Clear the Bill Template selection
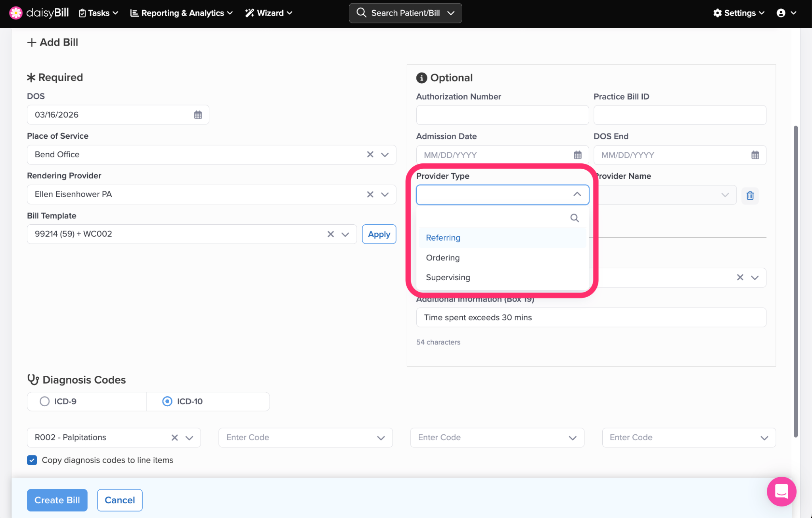The width and height of the screenshot is (812, 518). tap(330, 234)
